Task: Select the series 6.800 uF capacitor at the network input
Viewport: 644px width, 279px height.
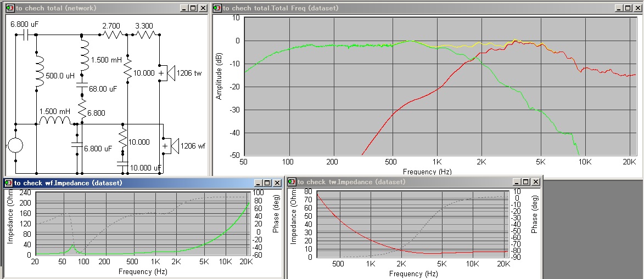Action: click(26, 35)
